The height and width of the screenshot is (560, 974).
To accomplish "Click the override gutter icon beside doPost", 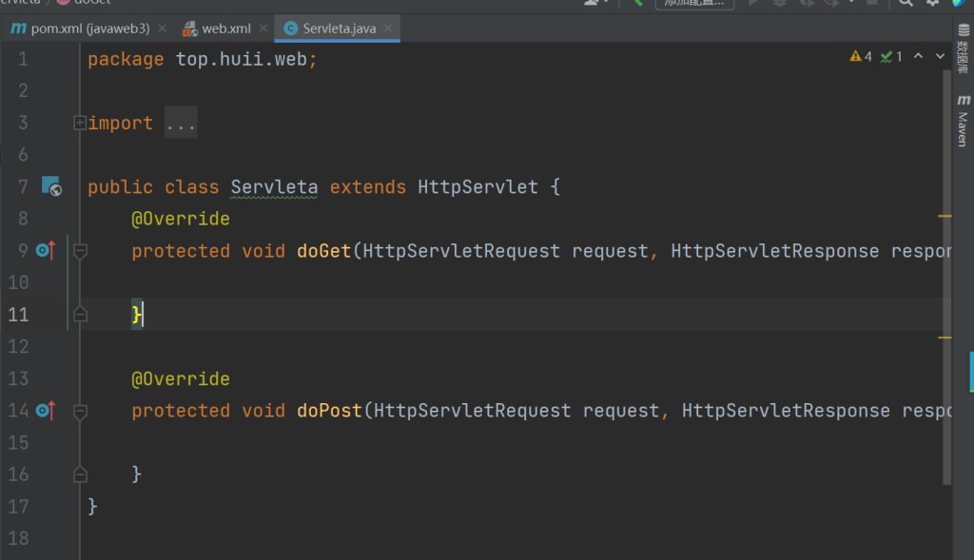I will click(x=45, y=411).
